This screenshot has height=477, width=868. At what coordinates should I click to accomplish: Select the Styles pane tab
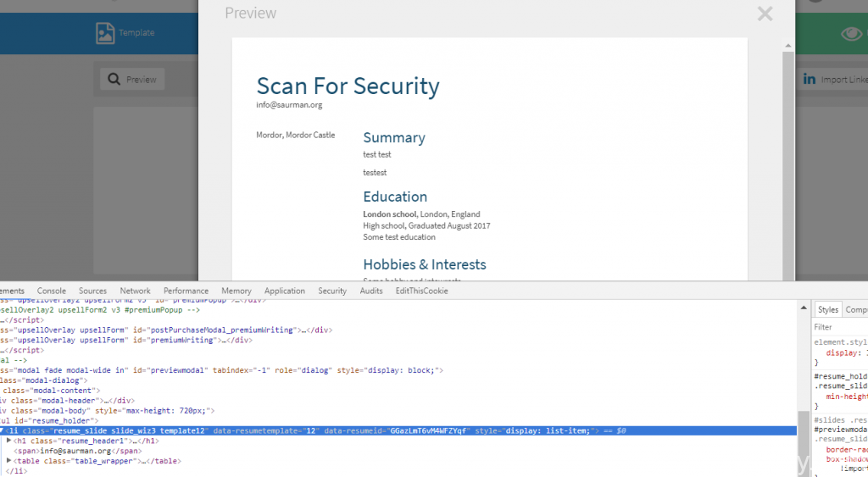coord(827,310)
